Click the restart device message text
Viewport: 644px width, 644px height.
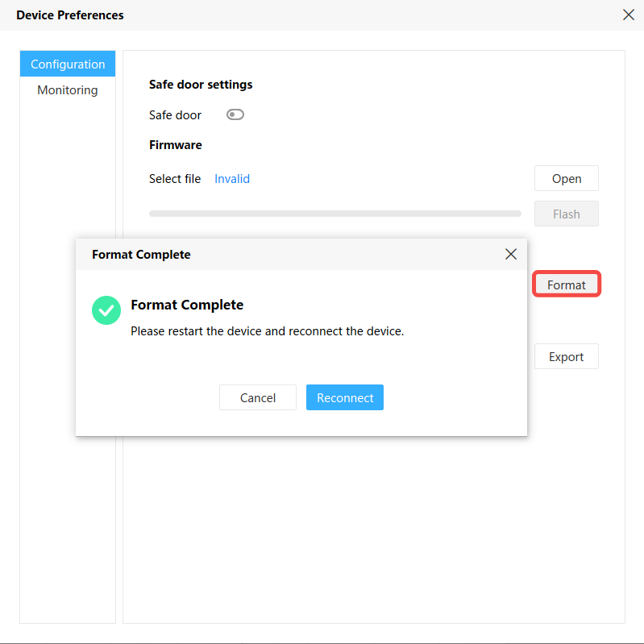tap(267, 330)
